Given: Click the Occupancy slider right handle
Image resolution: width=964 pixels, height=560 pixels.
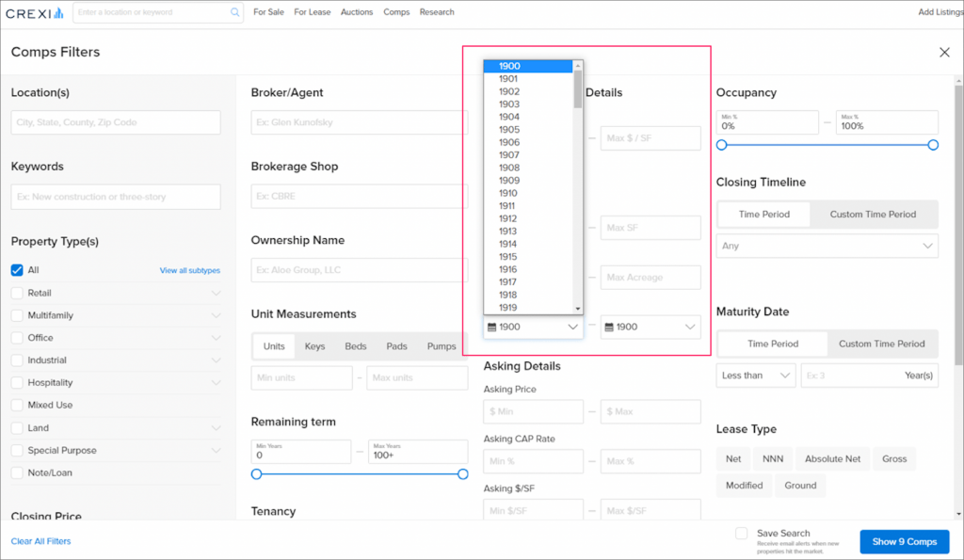Looking at the screenshot, I should 933,145.
